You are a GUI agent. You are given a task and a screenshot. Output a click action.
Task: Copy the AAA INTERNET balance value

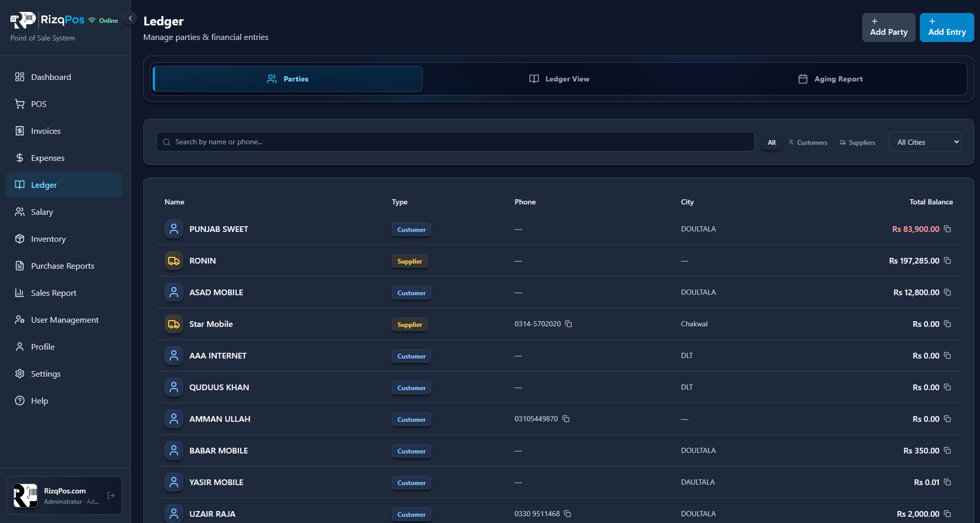pos(947,355)
